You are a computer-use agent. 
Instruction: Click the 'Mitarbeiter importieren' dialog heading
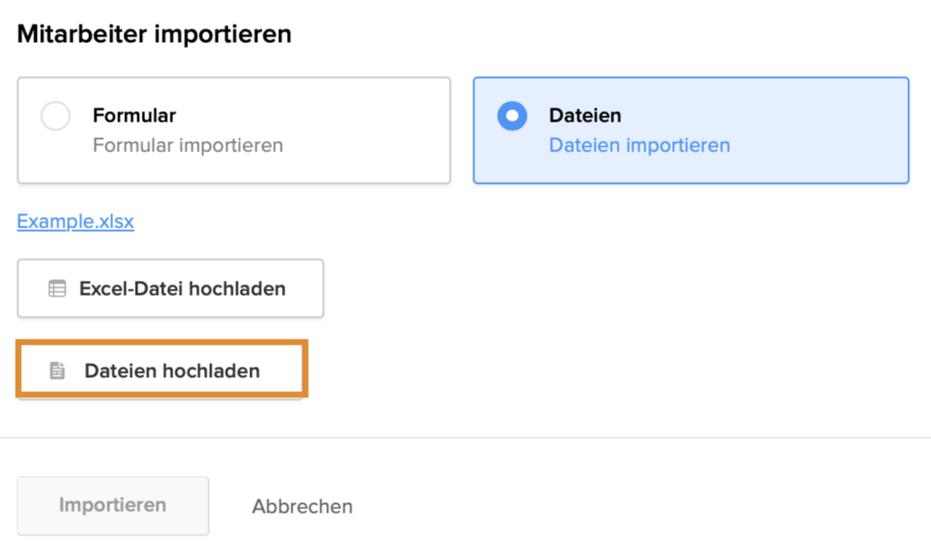point(154,35)
